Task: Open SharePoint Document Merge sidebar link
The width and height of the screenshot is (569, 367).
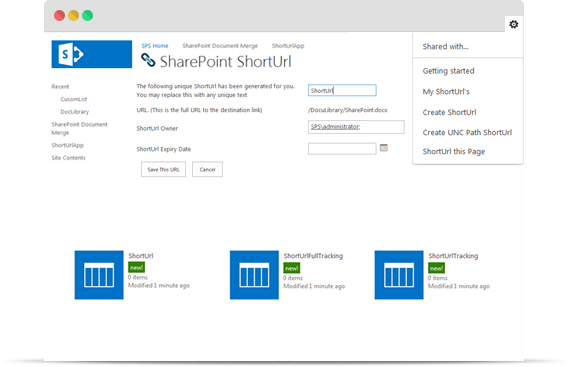Action: 79,129
